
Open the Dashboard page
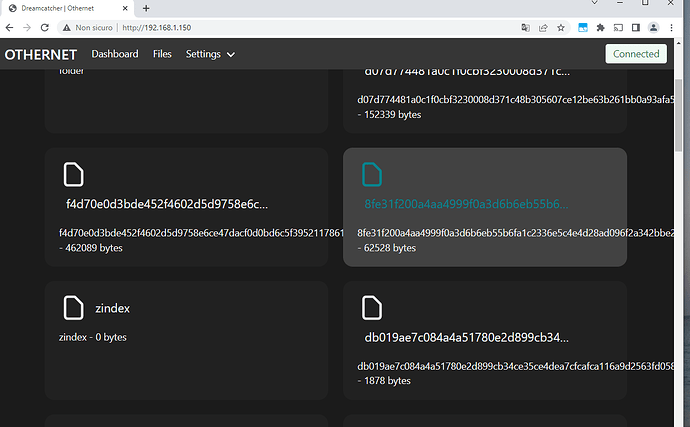click(115, 54)
